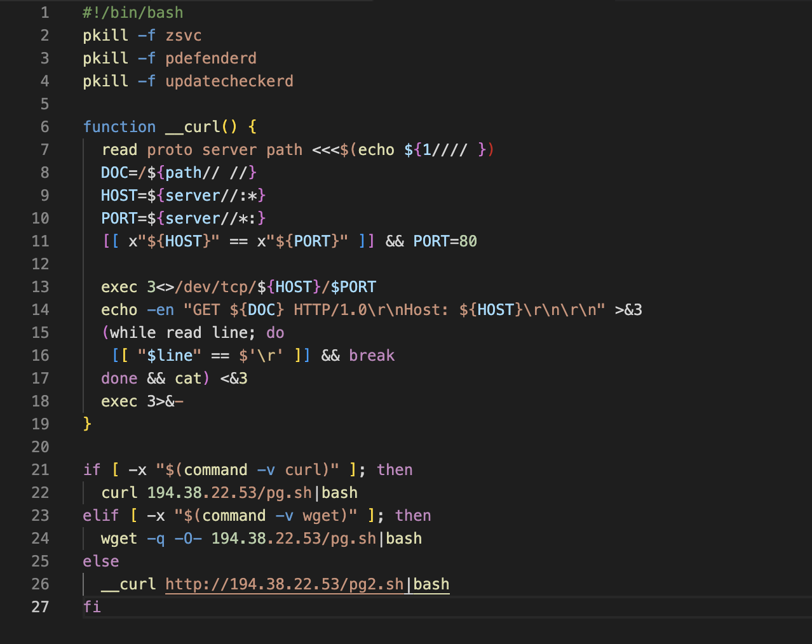Click the word zsvc on line 2
Image resolution: width=812 pixels, height=644 pixels.
pos(184,36)
